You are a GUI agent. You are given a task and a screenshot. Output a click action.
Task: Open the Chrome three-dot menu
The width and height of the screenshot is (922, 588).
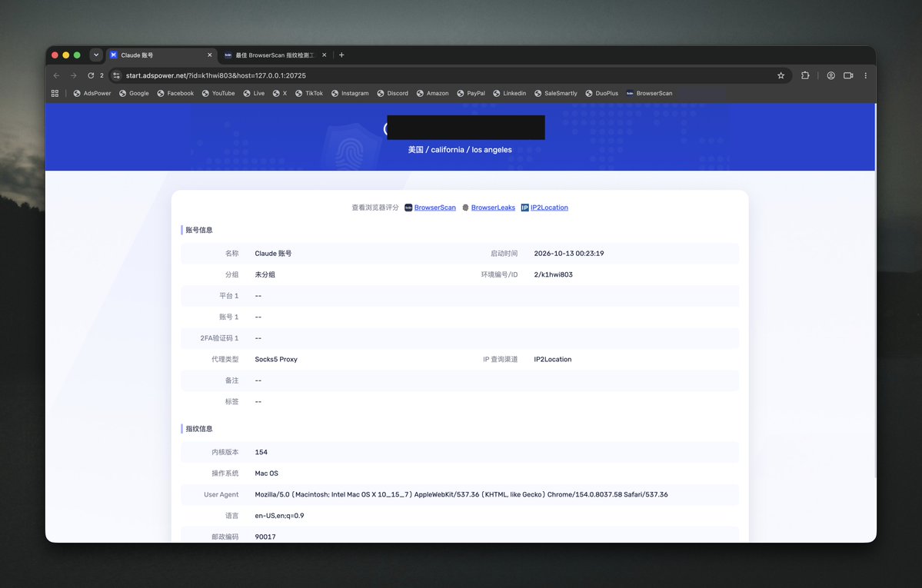[866, 75]
